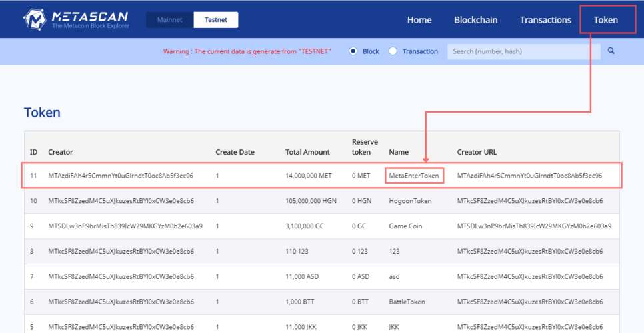
Task: Select the Game Coin name cell
Action: pyautogui.click(x=405, y=226)
